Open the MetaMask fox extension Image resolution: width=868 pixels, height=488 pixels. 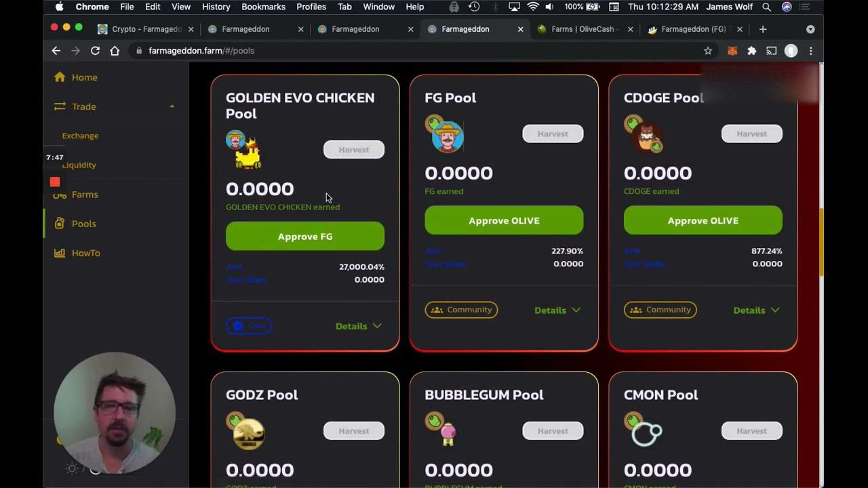coord(732,51)
